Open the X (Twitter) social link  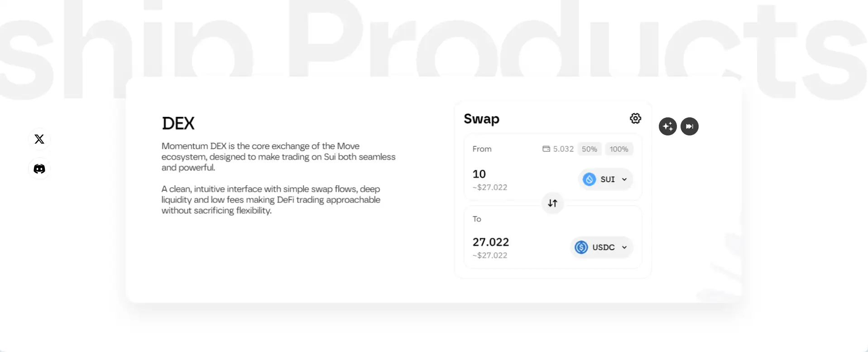point(39,139)
